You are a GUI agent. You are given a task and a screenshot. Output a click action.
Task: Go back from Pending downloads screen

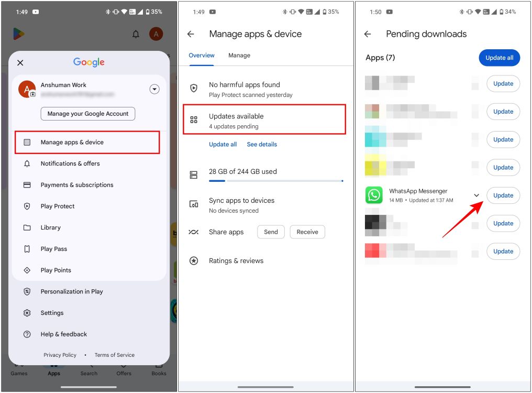coord(368,34)
